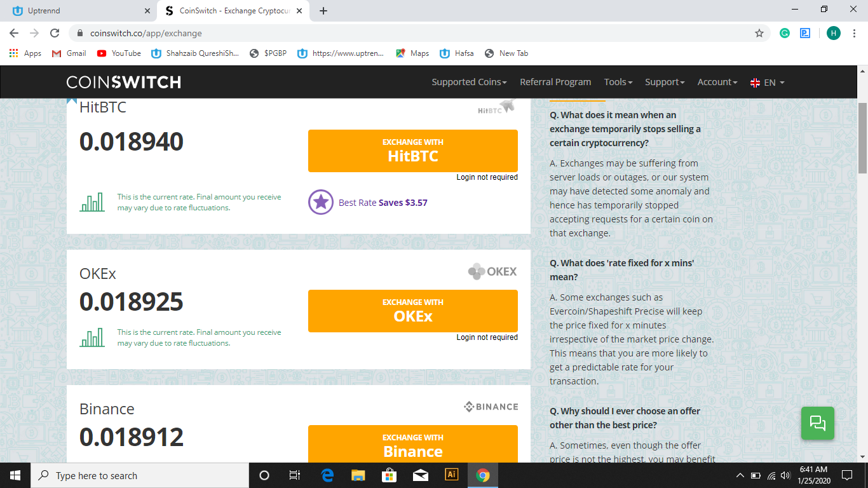This screenshot has height=488, width=868.
Task: Open Task View in taskbar
Action: click(295, 475)
